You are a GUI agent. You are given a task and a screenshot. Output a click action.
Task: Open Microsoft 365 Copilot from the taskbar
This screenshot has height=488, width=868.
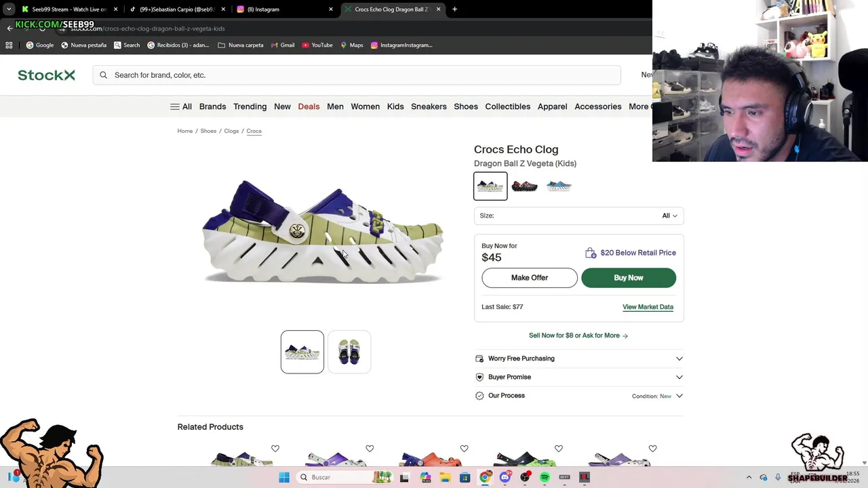(425, 477)
